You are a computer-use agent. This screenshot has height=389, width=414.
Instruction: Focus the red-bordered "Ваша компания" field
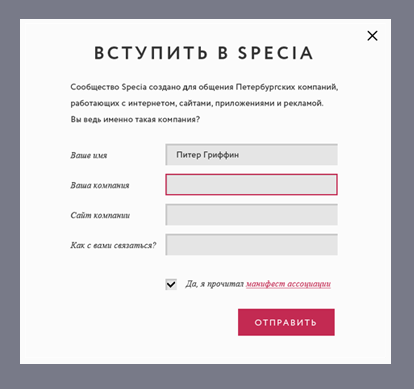point(252,185)
